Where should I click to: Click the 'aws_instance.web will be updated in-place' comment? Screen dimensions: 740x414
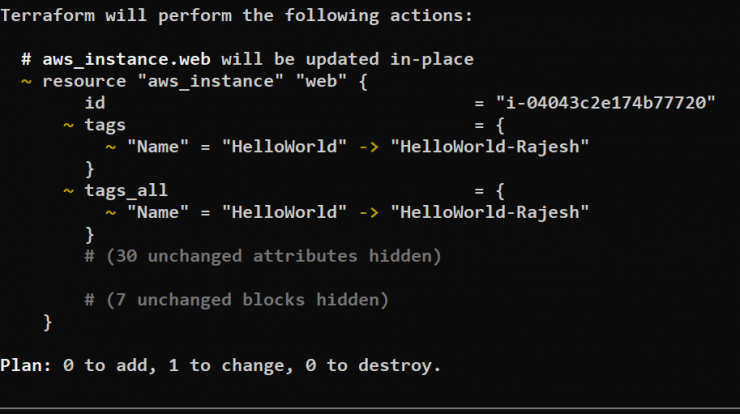tap(258, 59)
